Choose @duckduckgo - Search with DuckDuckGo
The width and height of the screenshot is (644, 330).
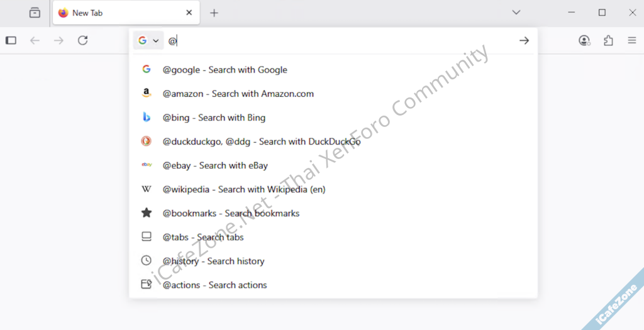pyautogui.click(x=333, y=141)
